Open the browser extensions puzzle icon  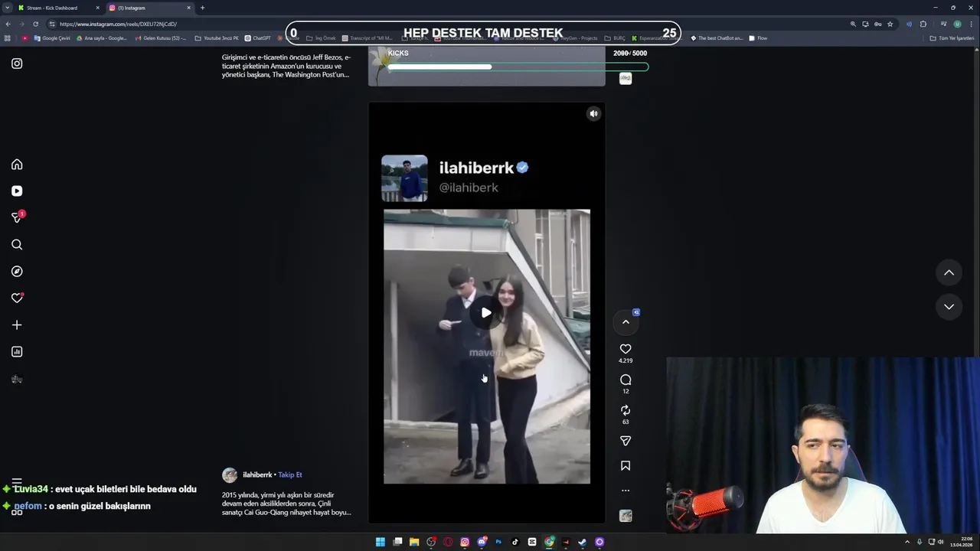coord(923,24)
